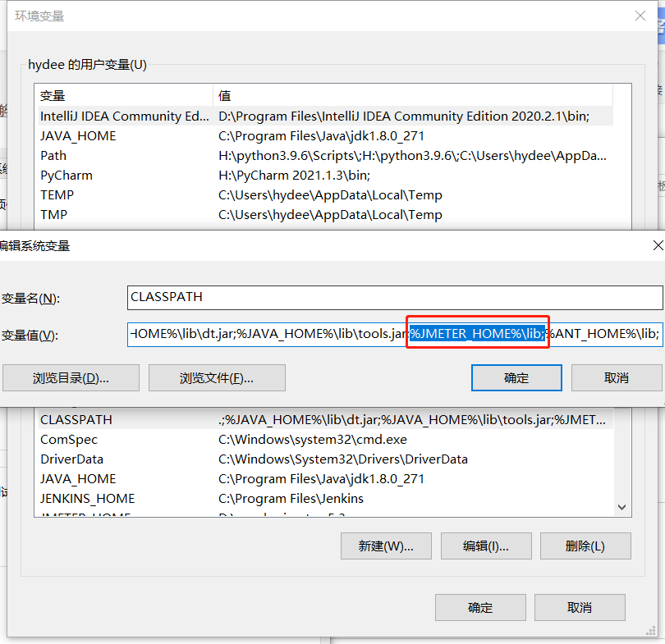Select ComSpec system variable
This screenshot has height=644, width=665.
(326, 440)
